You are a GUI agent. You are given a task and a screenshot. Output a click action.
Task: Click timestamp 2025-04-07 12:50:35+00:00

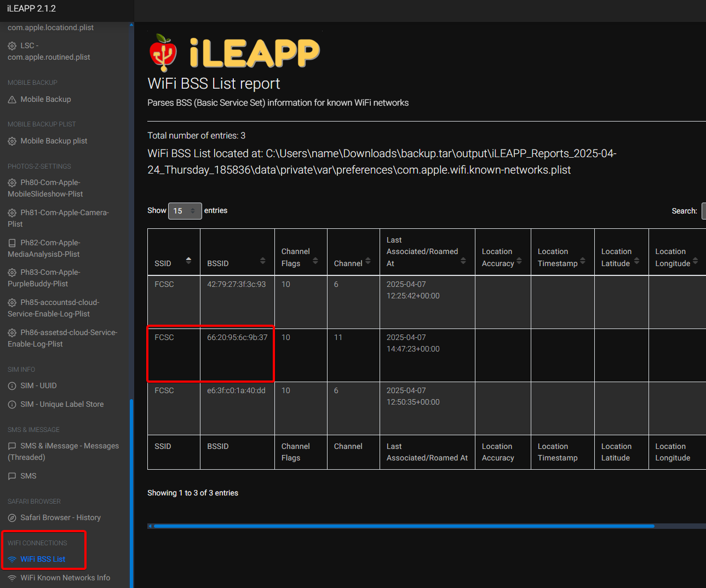point(413,396)
